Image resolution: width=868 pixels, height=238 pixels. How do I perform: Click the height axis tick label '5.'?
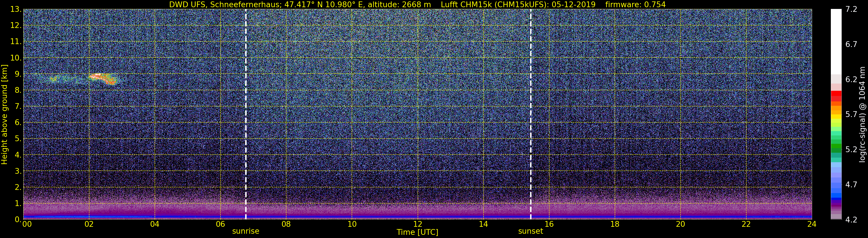click(18, 139)
